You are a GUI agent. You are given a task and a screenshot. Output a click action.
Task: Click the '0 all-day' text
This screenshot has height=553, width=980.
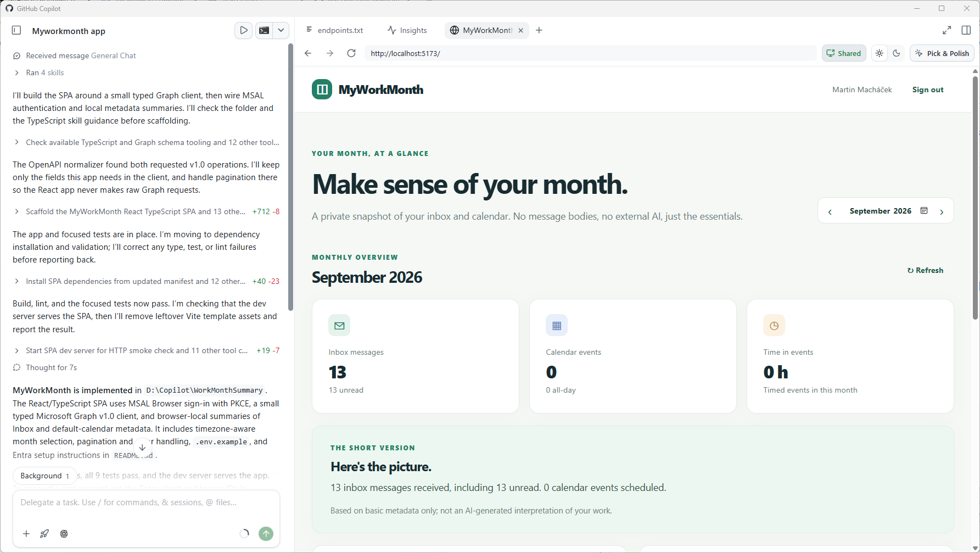tap(561, 390)
